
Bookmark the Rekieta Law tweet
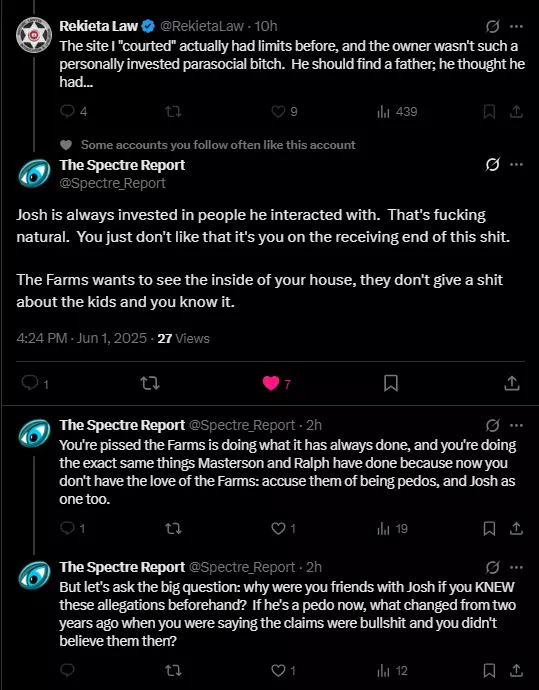489,111
